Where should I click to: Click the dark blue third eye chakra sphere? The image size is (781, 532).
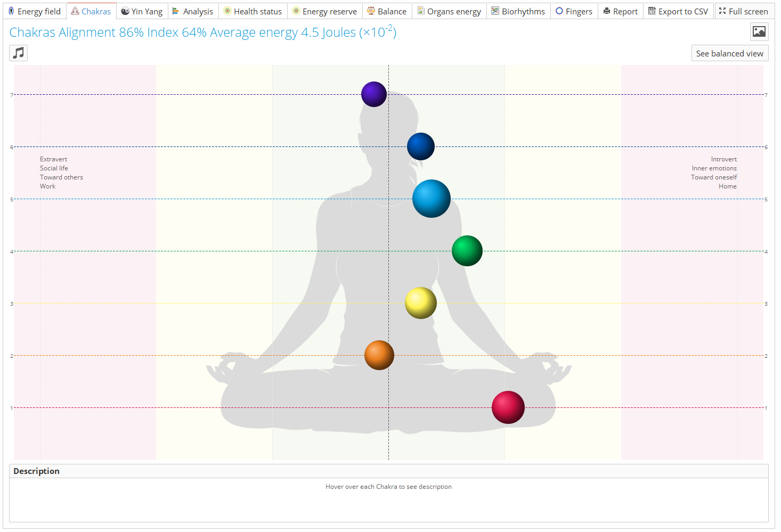click(x=420, y=146)
